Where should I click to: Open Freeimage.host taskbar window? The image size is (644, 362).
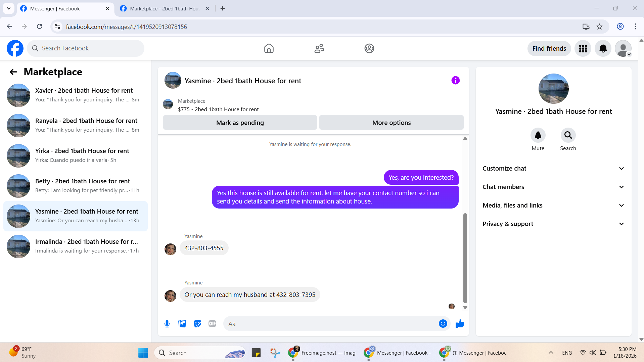[x=322, y=353]
